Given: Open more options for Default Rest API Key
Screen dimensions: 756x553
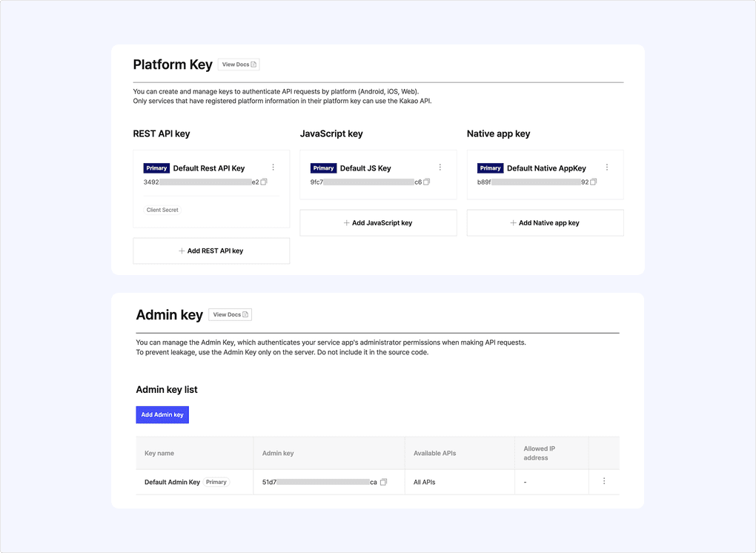Looking at the screenshot, I should 273,168.
